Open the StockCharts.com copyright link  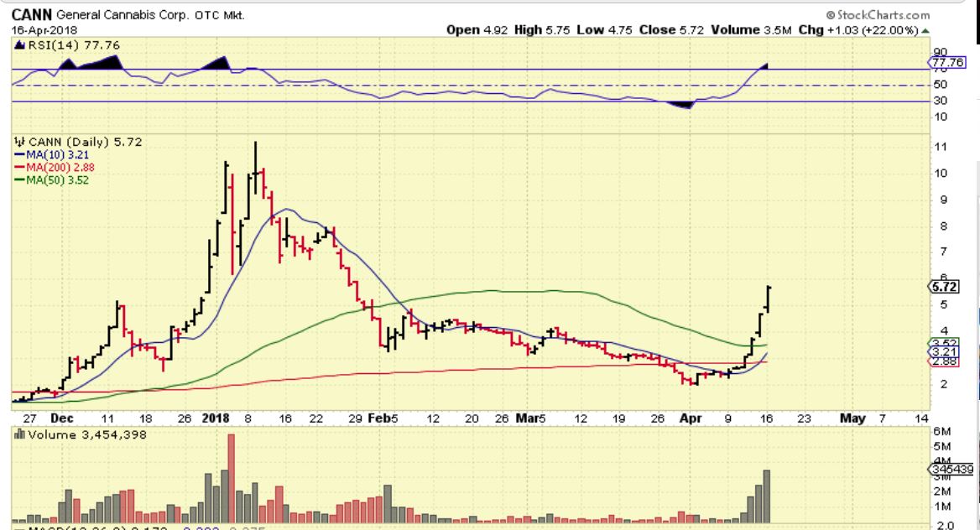click(878, 15)
